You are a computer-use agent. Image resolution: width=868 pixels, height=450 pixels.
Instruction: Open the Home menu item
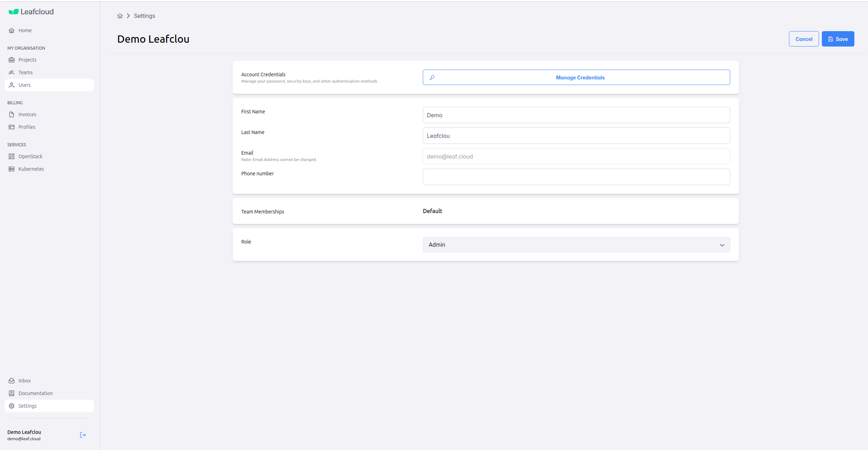[x=49, y=30]
